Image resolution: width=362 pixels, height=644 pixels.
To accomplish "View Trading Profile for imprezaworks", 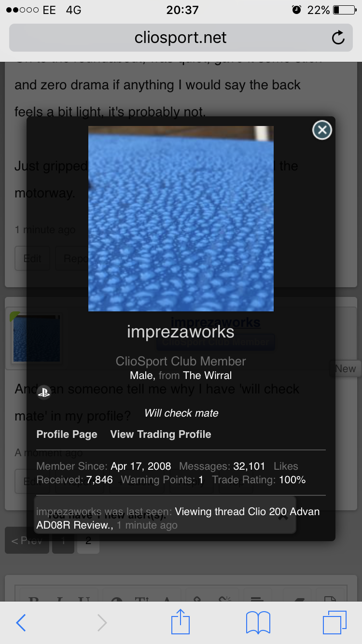I will click(161, 434).
